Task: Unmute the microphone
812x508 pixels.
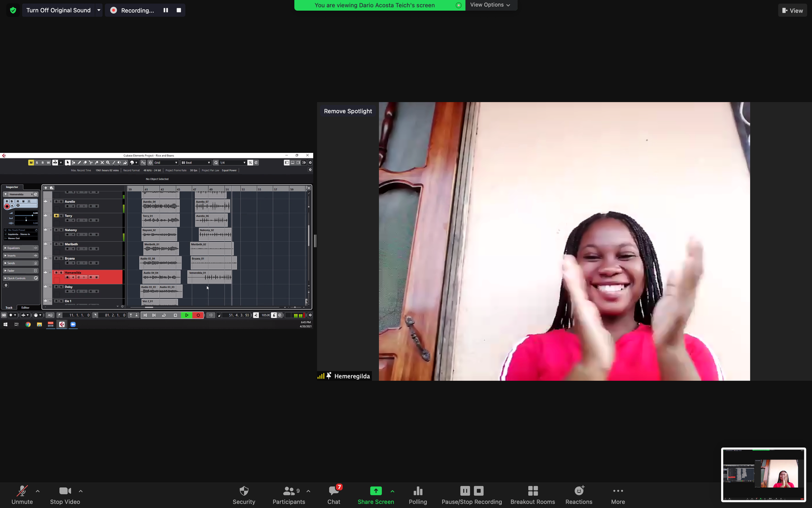Action: [22, 495]
